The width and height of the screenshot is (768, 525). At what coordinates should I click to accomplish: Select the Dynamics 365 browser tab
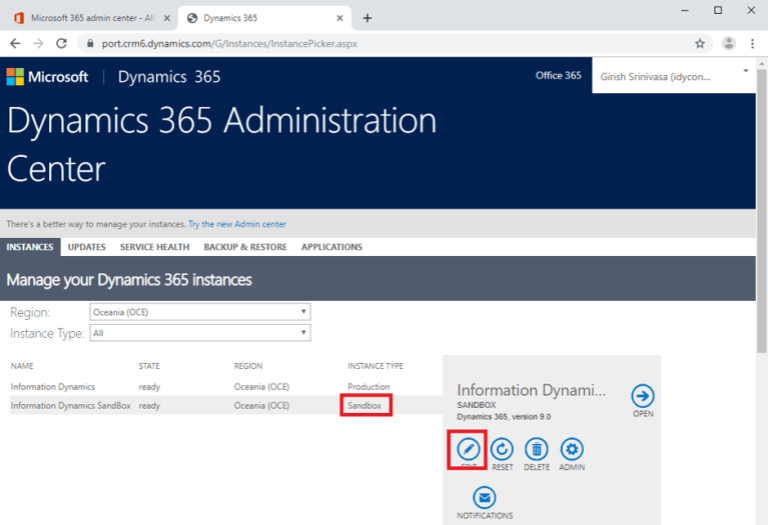[x=264, y=18]
